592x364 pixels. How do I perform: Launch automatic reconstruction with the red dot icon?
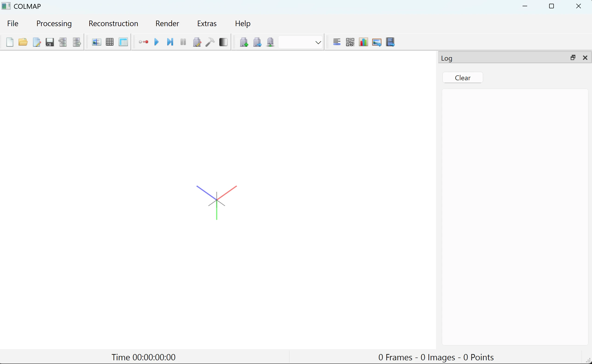pyautogui.click(x=144, y=42)
